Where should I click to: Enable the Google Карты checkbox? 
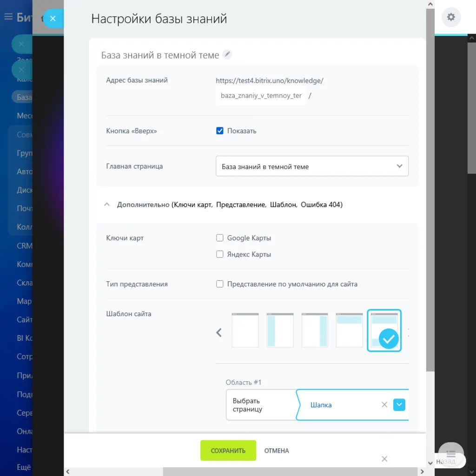tap(220, 238)
